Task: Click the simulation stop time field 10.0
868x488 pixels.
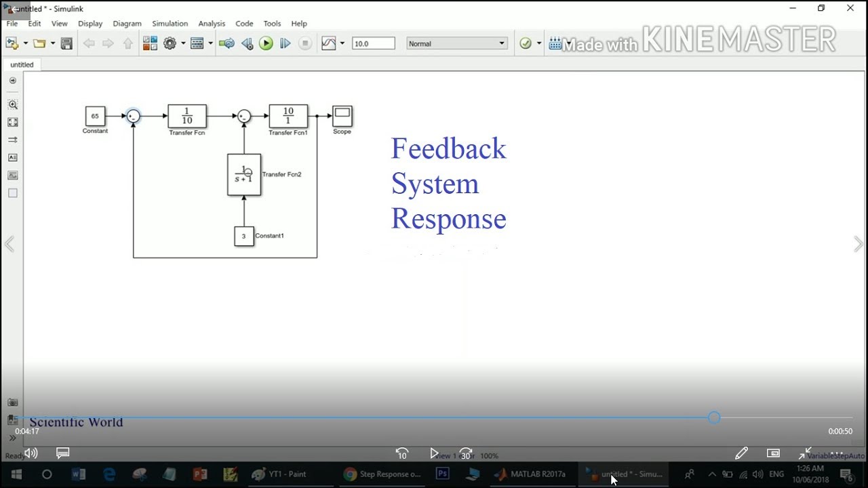Action: (373, 43)
